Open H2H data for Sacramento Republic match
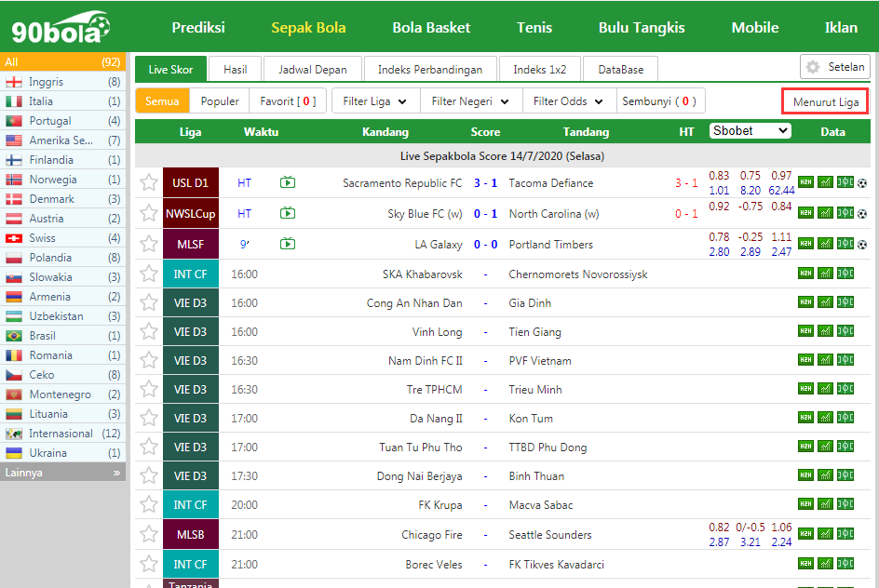 point(805,182)
